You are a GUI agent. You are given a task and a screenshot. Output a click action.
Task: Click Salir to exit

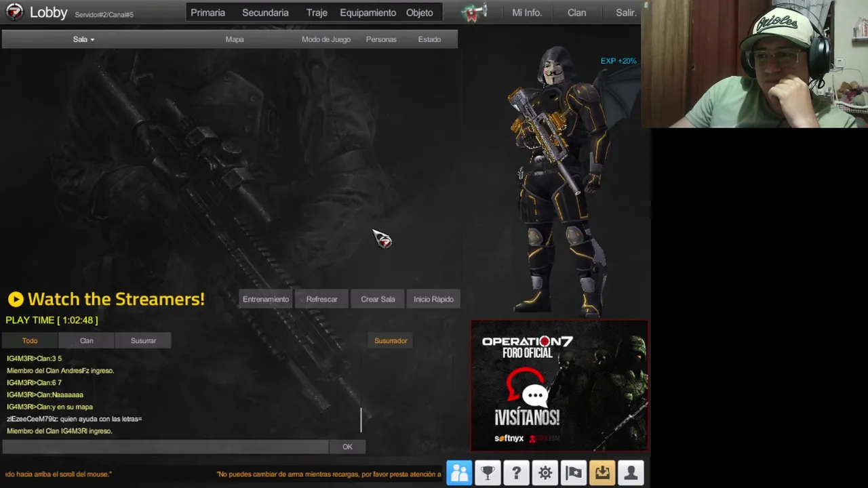click(626, 12)
